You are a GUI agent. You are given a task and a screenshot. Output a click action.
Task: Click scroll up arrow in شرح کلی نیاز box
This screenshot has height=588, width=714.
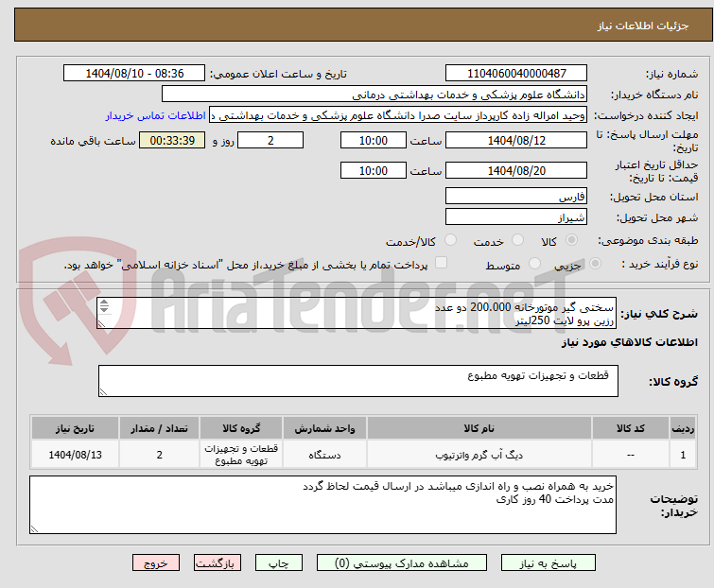point(104,303)
